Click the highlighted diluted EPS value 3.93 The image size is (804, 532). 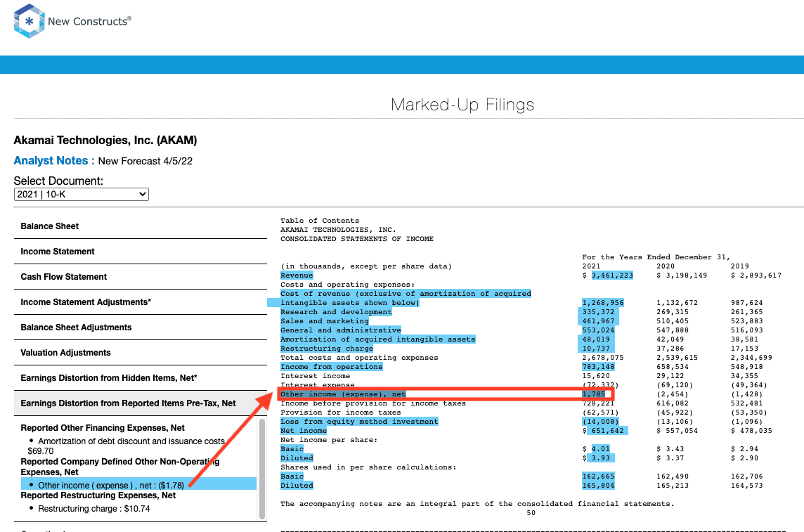600,458
